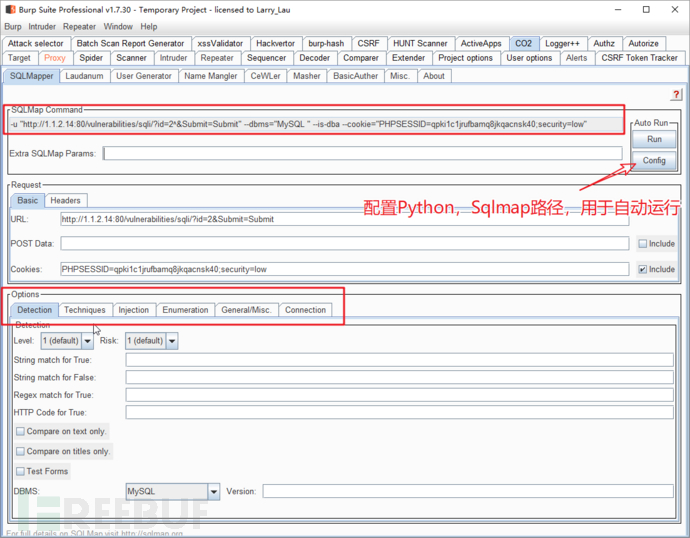The height and width of the screenshot is (538, 690).
Task: Toggle Compare on titles only checkbox
Action: pyautogui.click(x=20, y=451)
